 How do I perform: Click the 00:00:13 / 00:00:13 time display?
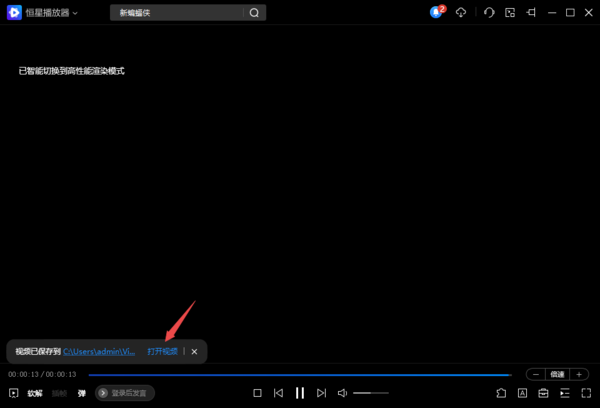42,374
